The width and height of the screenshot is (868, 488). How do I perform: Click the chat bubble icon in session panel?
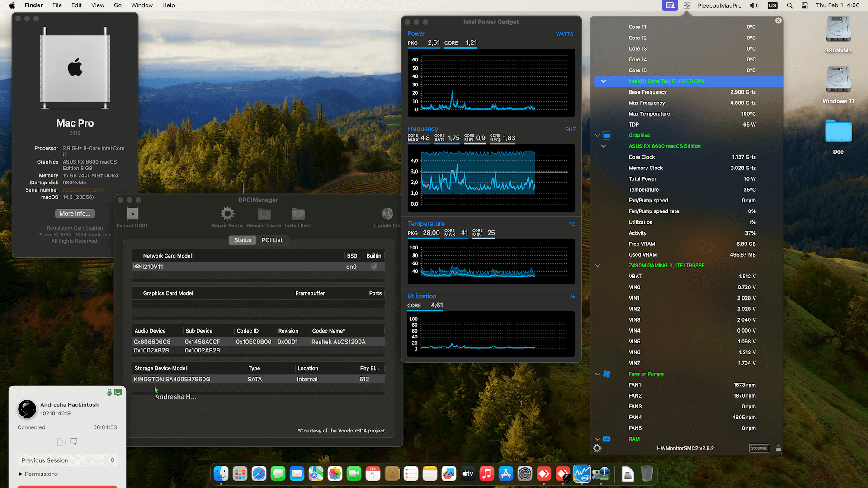coord(74,441)
